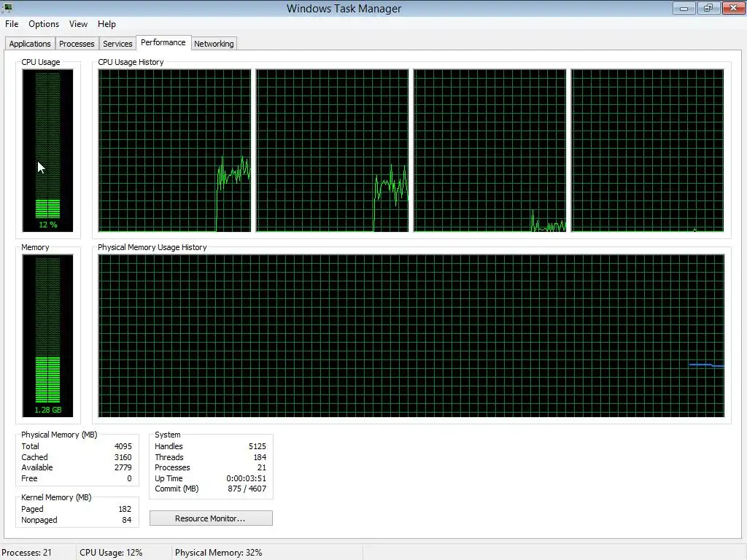Screen dimensions: 747x560
Task: Click the Up Time value 0:00:03:51
Action: click(x=247, y=478)
